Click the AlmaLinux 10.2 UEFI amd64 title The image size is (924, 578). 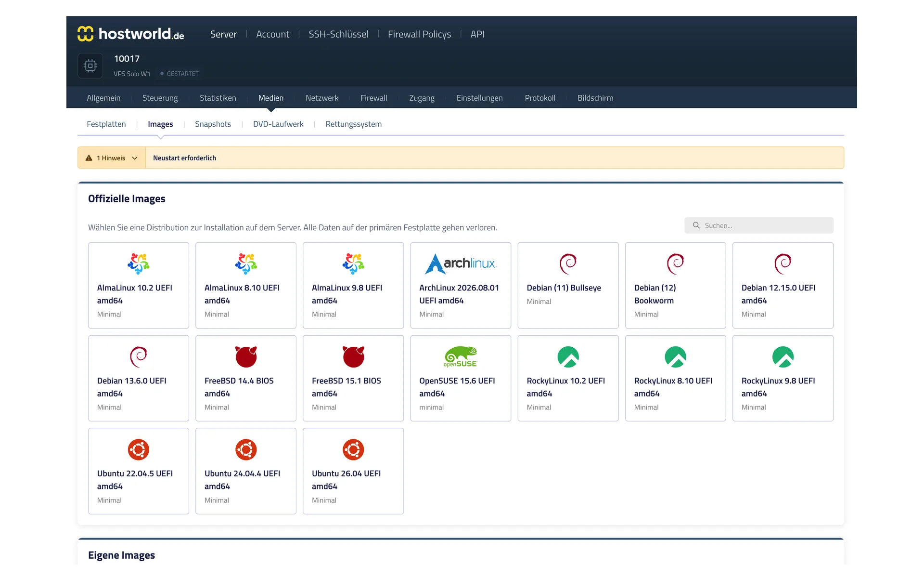click(135, 294)
